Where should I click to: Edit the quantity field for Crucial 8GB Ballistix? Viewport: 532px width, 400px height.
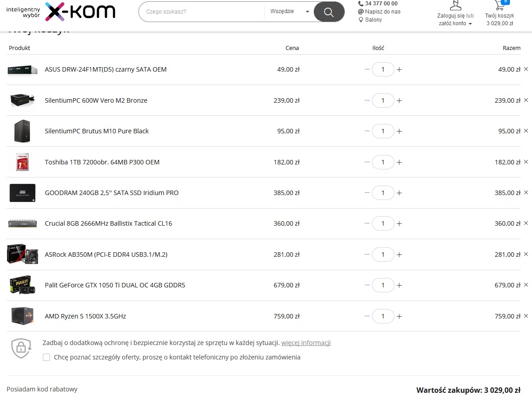(383, 224)
